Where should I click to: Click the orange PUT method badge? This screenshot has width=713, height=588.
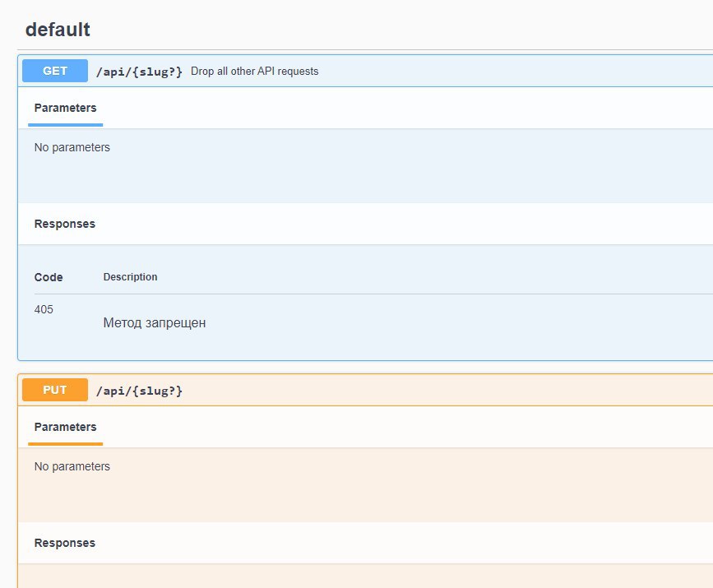[55, 390]
